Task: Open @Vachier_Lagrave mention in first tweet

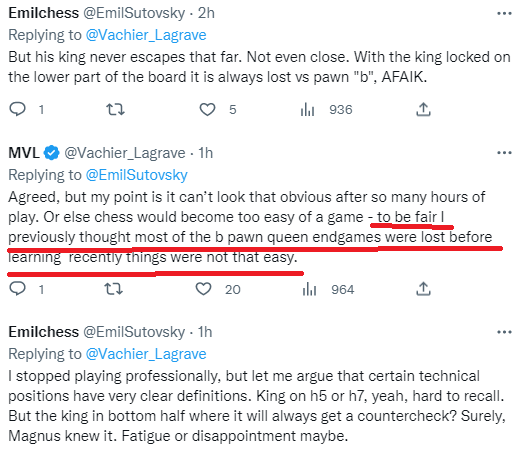Action: click(x=146, y=35)
